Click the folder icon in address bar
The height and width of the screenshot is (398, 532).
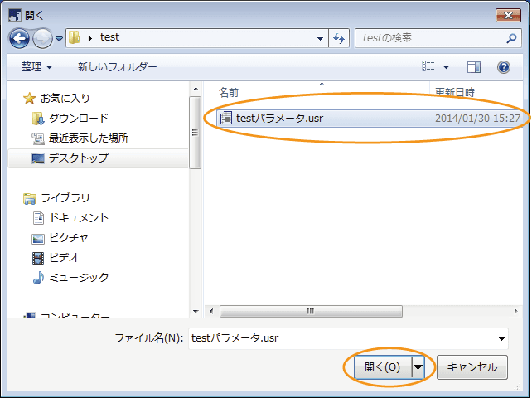tap(74, 37)
